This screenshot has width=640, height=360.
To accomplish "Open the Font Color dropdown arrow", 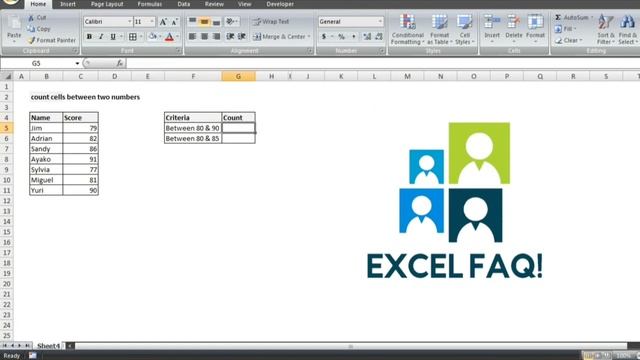I will click(178, 37).
